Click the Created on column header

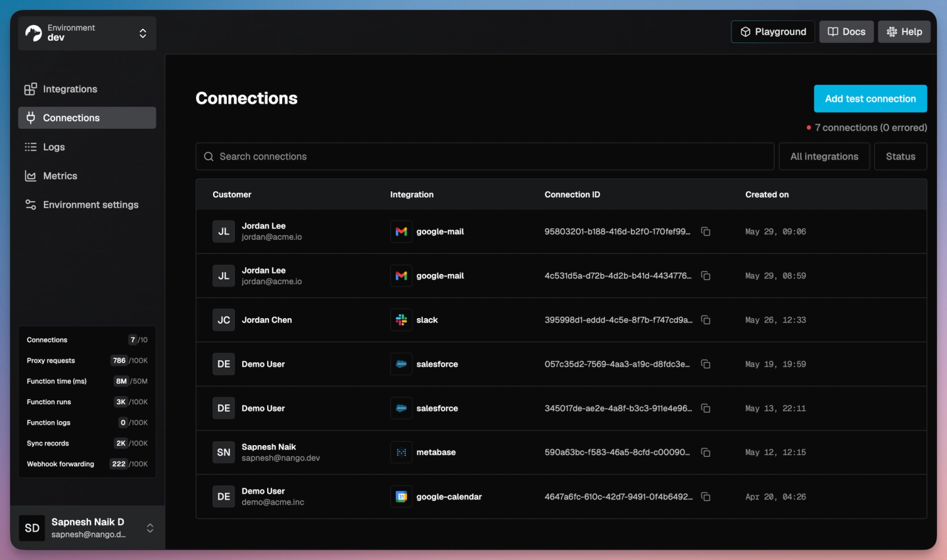pyautogui.click(x=767, y=195)
